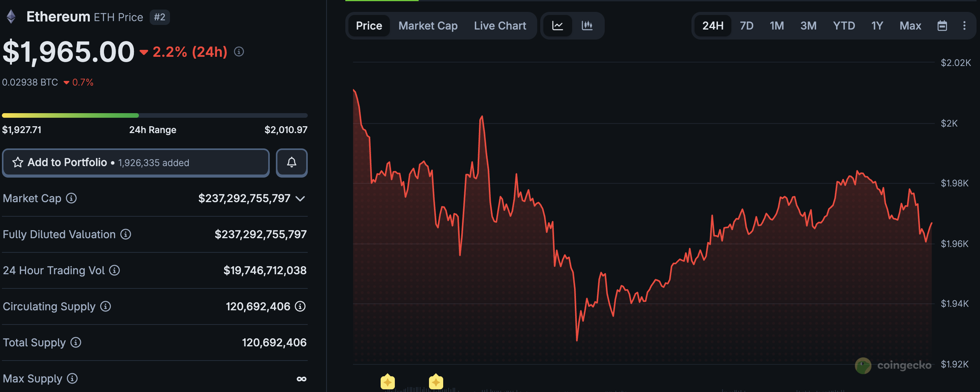Screen dimensions: 980x392
Task: Show the Max Supply info icon
Action: coord(72,378)
